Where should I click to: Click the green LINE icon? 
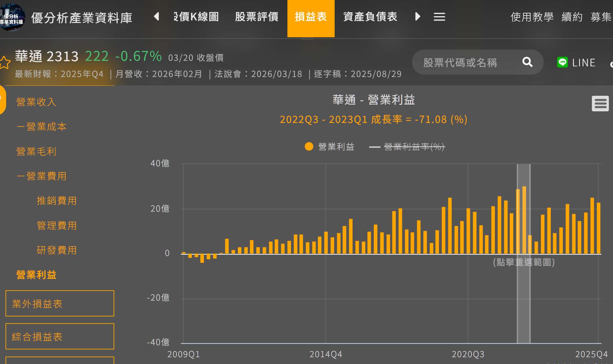tap(562, 62)
